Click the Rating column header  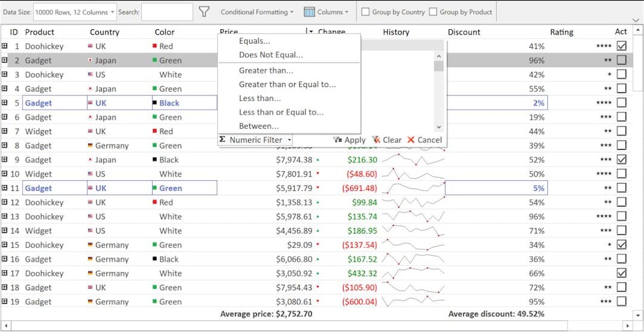pos(561,32)
